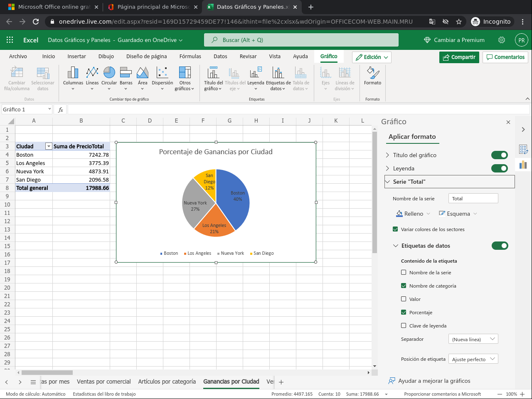Check the Valor label checkbox
The image size is (532, 399).
tap(404, 299)
